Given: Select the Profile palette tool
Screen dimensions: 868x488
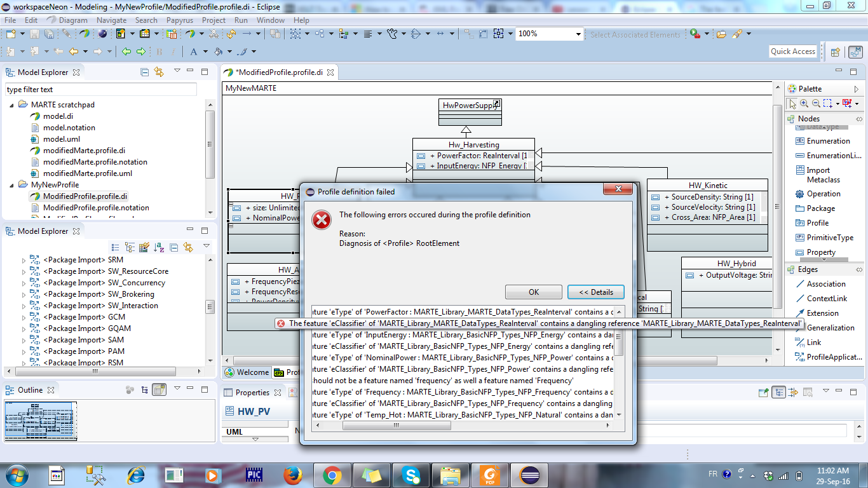Looking at the screenshot, I should [812, 223].
